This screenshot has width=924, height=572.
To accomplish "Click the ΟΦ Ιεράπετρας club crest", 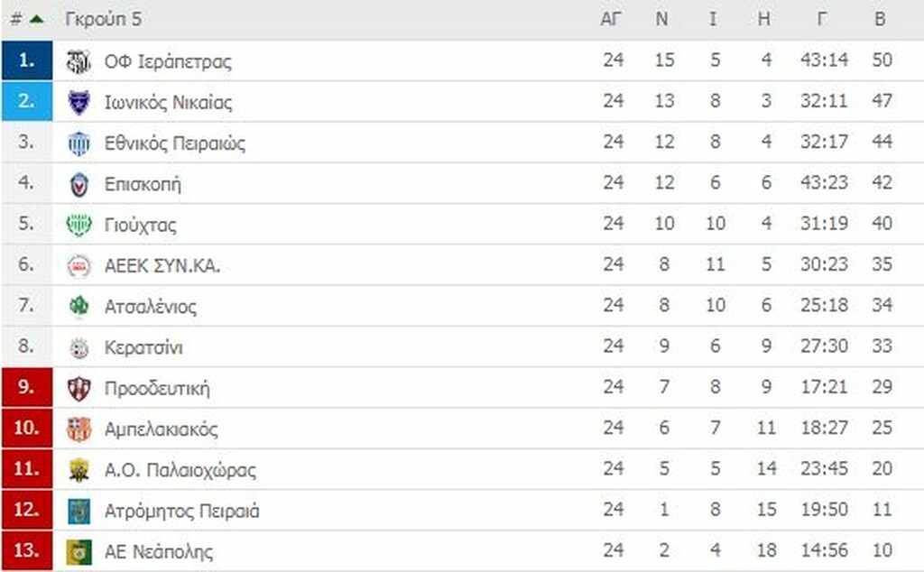I will (x=79, y=60).
